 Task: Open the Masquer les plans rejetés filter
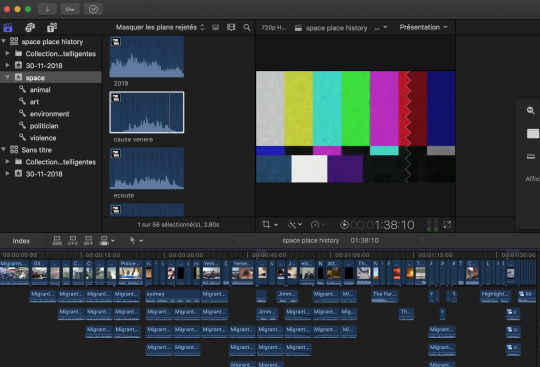[160, 27]
